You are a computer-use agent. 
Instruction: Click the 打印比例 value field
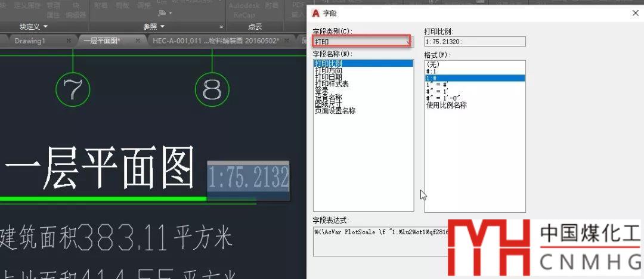click(474, 42)
